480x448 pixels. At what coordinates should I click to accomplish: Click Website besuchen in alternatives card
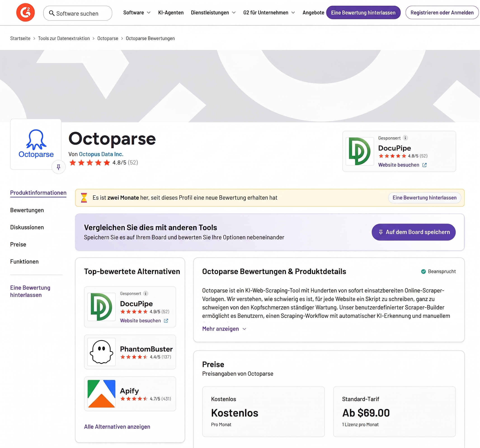click(x=140, y=320)
